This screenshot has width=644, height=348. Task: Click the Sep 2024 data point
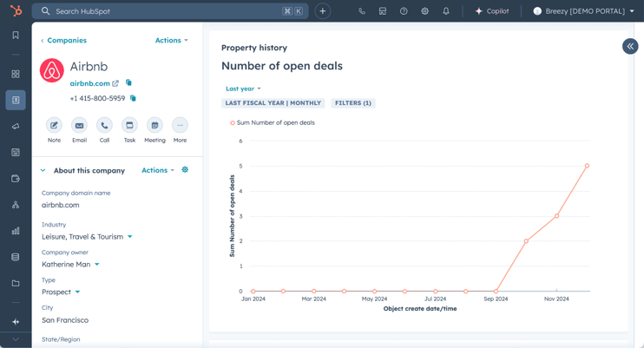tap(496, 292)
